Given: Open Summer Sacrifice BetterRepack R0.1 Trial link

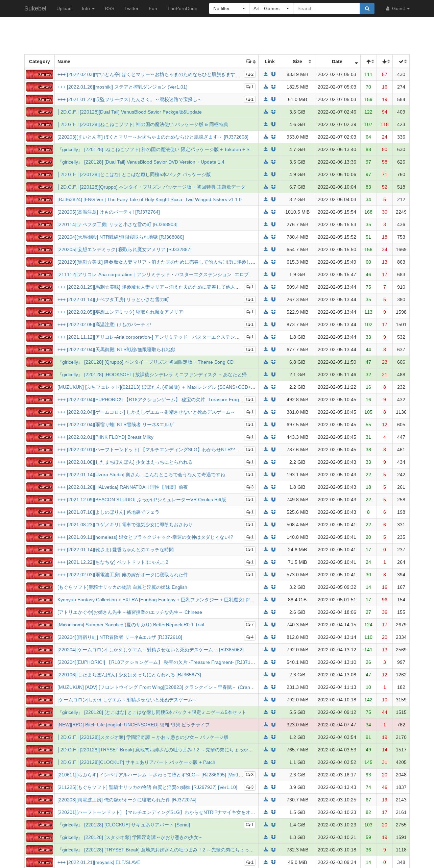Looking at the screenshot, I should pos(131,625).
